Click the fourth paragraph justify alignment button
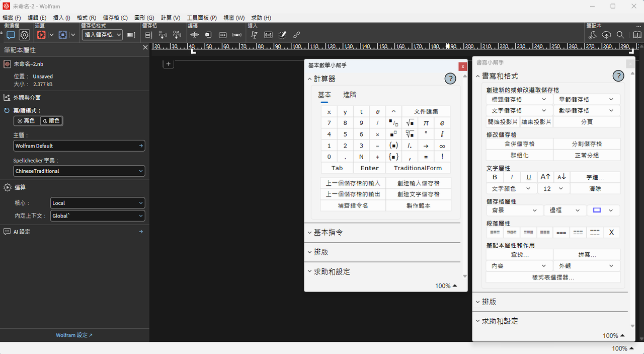 point(545,233)
